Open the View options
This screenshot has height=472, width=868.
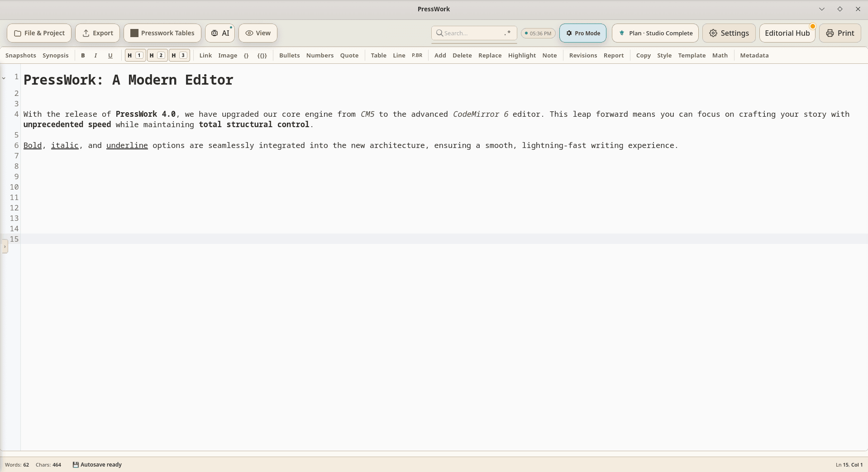click(x=258, y=33)
